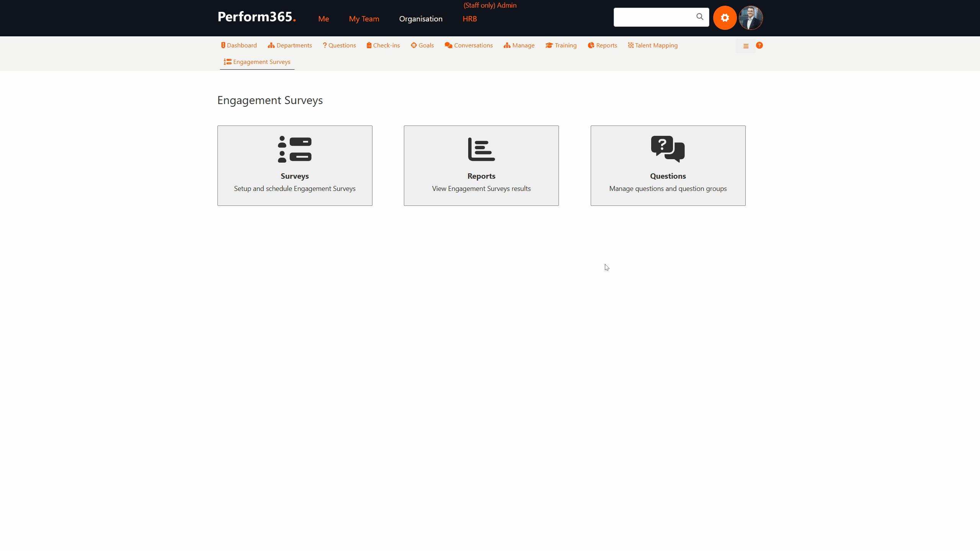The height and width of the screenshot is (551, 980).
Task: Click the Conversations chat bubbles icon
Action: click(x=449, y=46)
